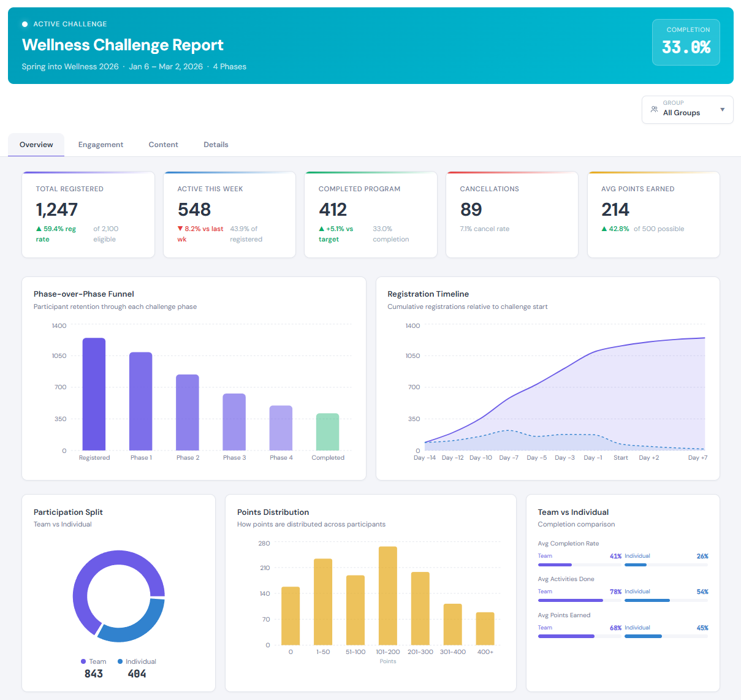This screenshot has width=741, height=700.
Task: Toggle the Individual legend item in donut chart
Action: point(136,661)
